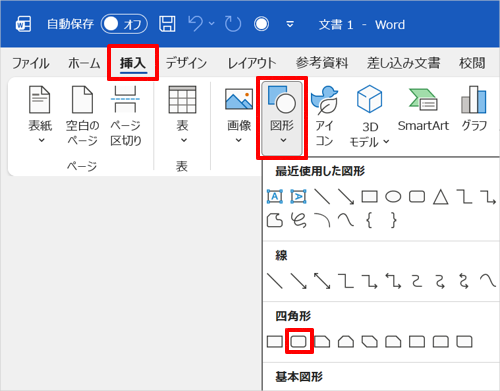Switch to the ホーム tab

click(x=84, y=63)
